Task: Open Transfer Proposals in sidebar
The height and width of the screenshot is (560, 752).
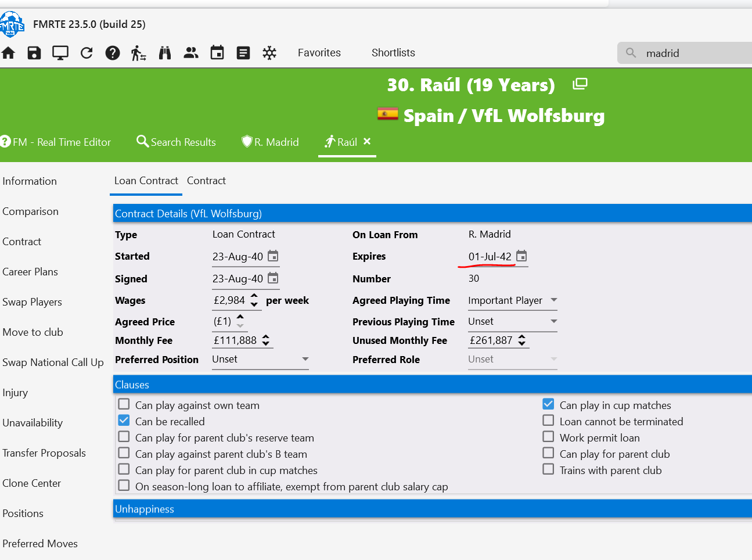Action: (x=44, y=453)
